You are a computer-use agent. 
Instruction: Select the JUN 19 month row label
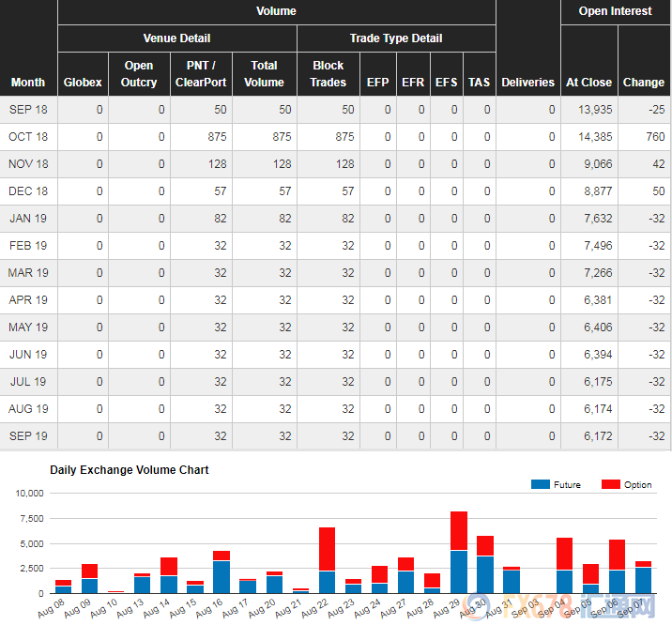point(28,355)
